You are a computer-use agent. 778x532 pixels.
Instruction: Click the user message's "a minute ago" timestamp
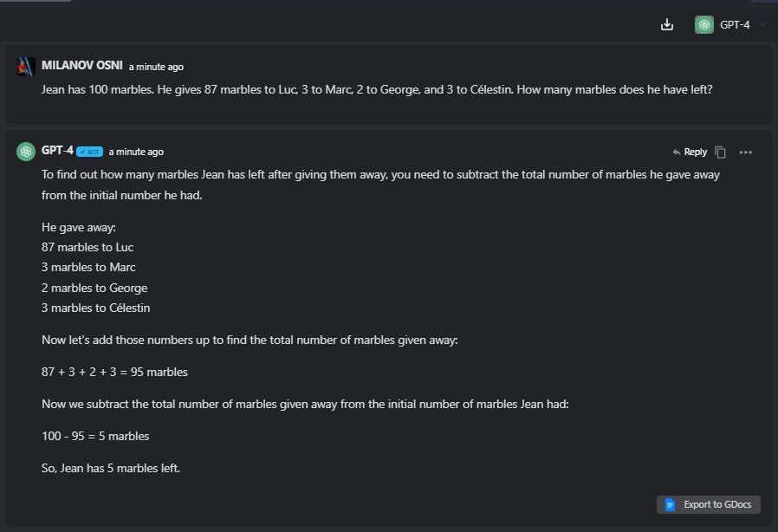click(156, 67)
